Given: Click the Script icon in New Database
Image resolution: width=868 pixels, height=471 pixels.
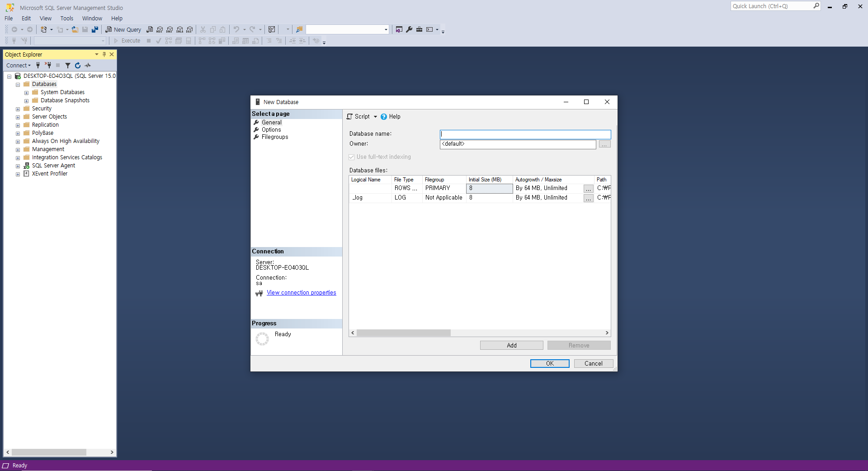Looking at the screenshot, I should 349,117.
